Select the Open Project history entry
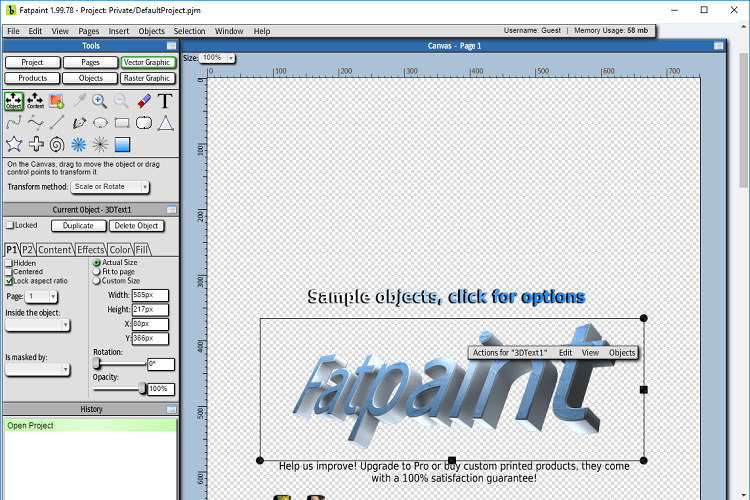 click(x=90, y=425)
